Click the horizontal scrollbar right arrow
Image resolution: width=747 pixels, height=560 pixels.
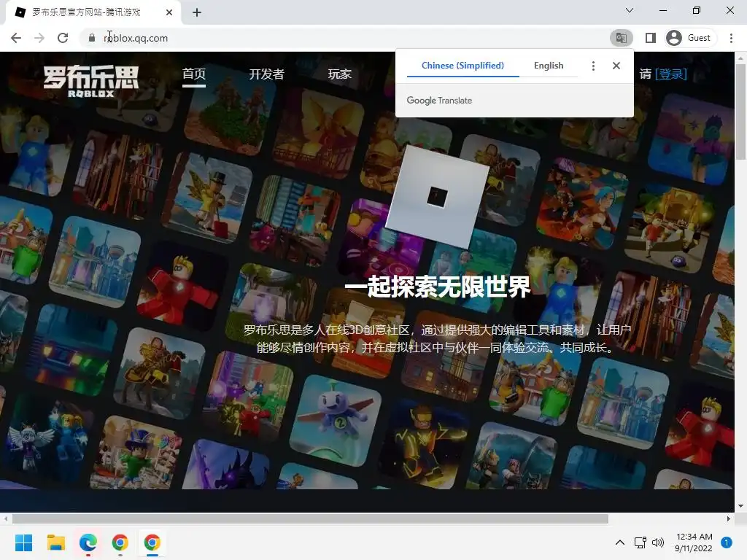729,518
